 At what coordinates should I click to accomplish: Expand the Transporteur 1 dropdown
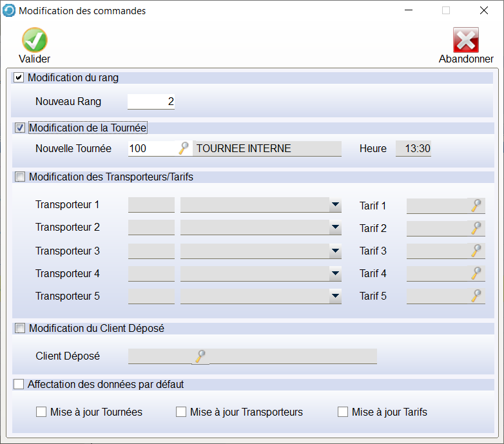(x=335, y=206)
